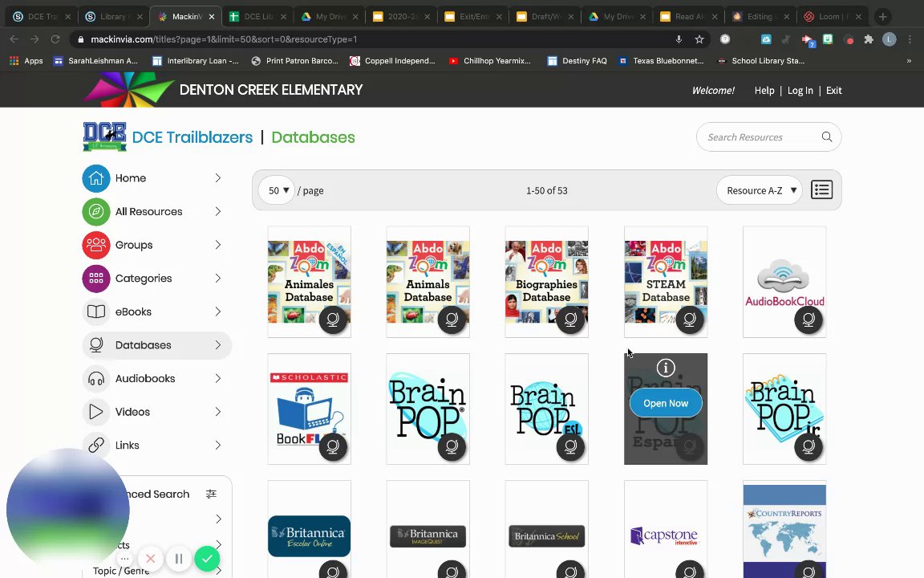Image resolution: width=924 pixels, height=578 pixels.
Task: Expand the Categories chevron
Action: pyautogui.click(x=218, y=279)
